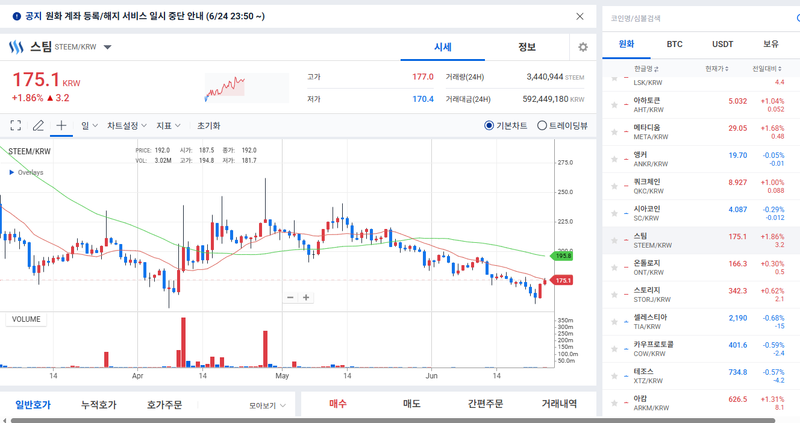Click green 195.8 price axis marker

pos(561,256)
